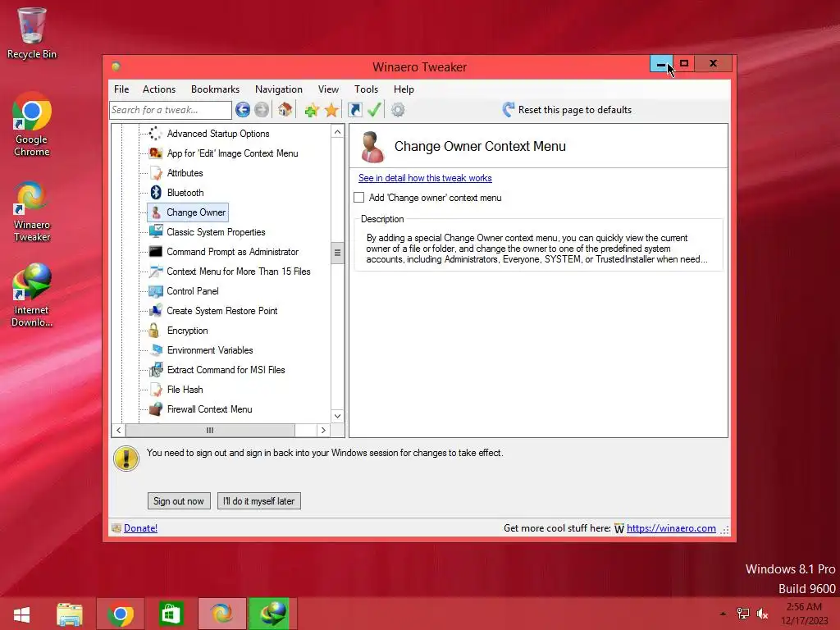Select the Bluetooth icon in the tree
Image resolution: width=840 pixels, height=630 pixels.
click(156, 192)
